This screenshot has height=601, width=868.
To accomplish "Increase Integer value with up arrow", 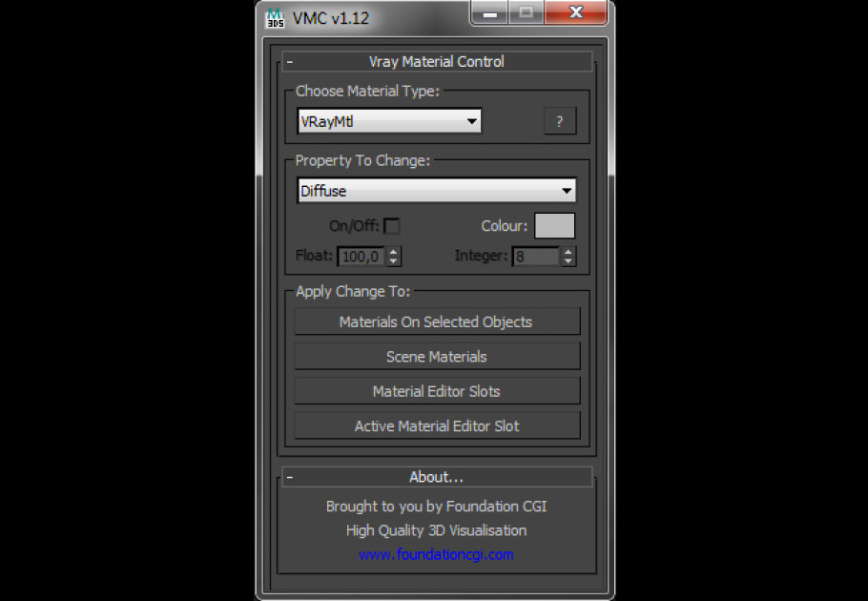I will pyautogui.click(x=568, y=252).
